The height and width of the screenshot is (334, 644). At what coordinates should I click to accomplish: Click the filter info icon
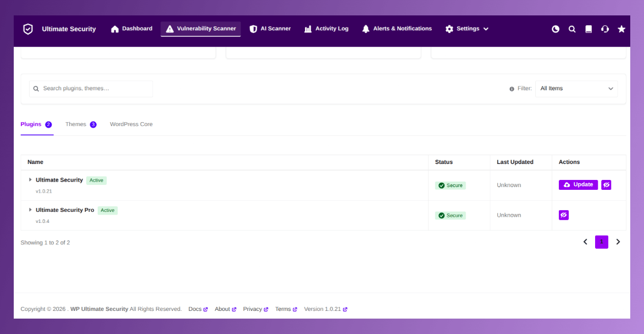pyautogui.click(x=512, y=89)
